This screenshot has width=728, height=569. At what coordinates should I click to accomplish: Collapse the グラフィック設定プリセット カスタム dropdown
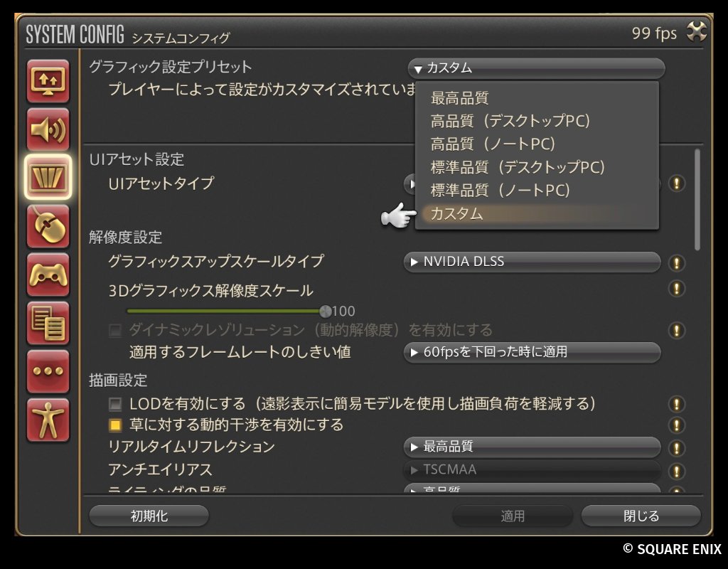click(x=536, y=68)
